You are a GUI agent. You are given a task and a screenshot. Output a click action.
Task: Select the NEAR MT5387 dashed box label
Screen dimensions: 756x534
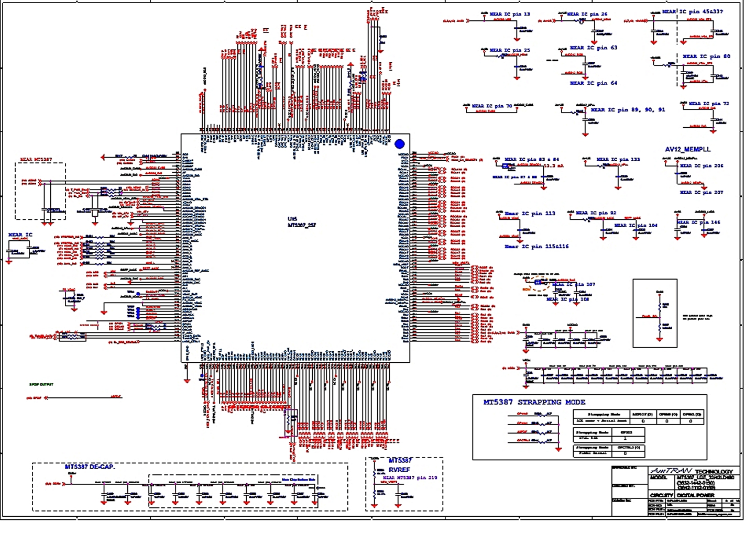36,159
